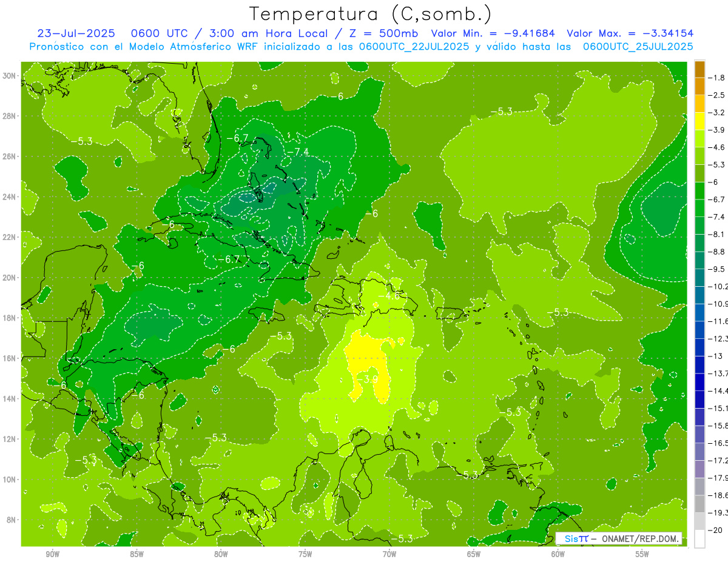Click the title 'Temperatura (C,somb.)'
Screen dimensions: 728x562
(371, 14)
